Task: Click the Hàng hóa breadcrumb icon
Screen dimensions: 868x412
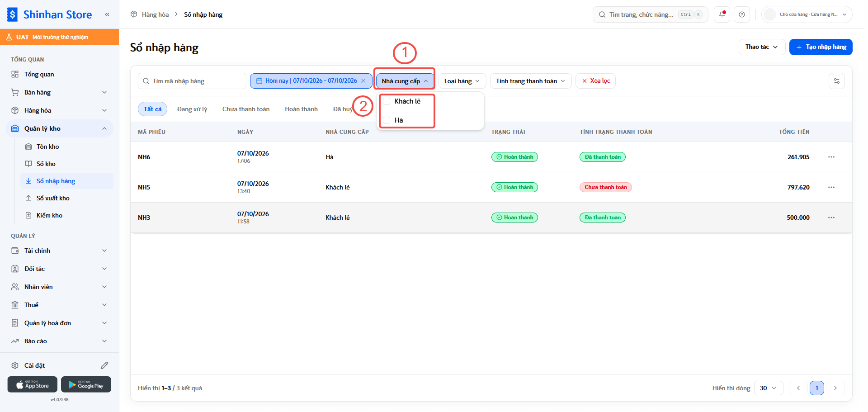Action: 134,14
